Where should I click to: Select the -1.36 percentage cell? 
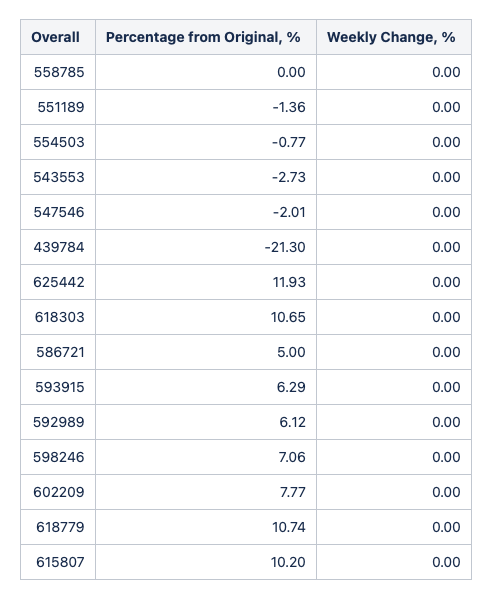206,107
